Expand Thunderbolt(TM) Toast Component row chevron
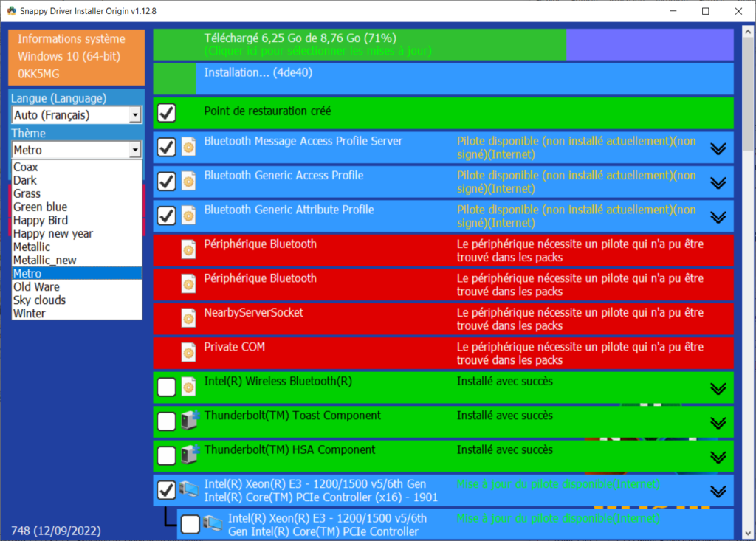756x541 pixels. [718, 422]
